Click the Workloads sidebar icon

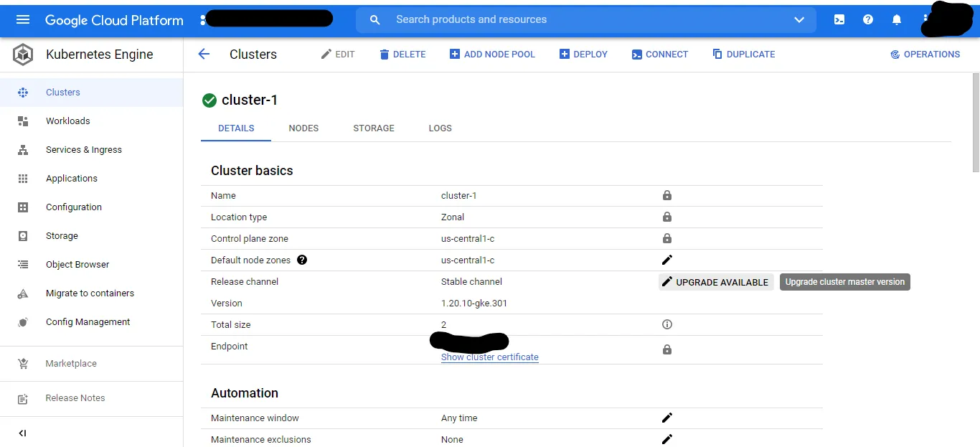tap(23, 121)
